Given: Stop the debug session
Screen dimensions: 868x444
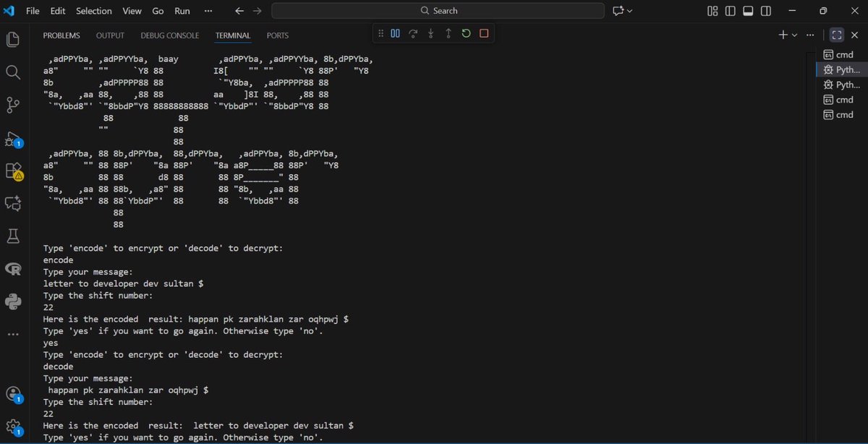Looking at the screenshot, I should pyautogui.click(x=484, y=33).
